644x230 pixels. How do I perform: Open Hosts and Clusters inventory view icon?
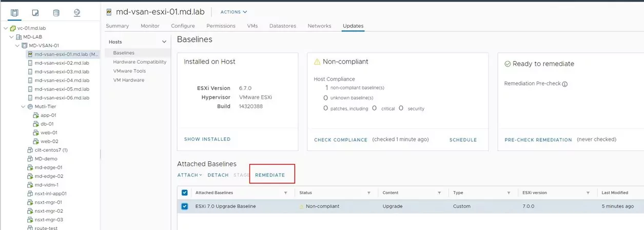14,13
